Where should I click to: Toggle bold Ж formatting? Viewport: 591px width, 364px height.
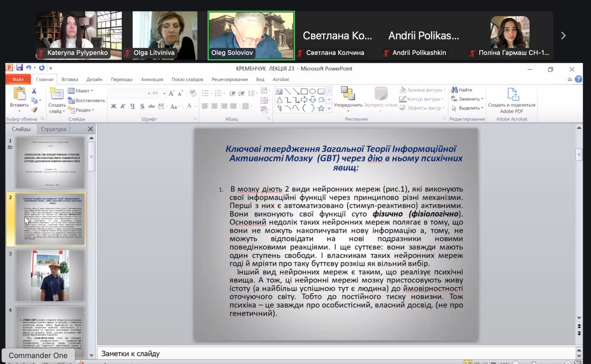click(114, 106)
